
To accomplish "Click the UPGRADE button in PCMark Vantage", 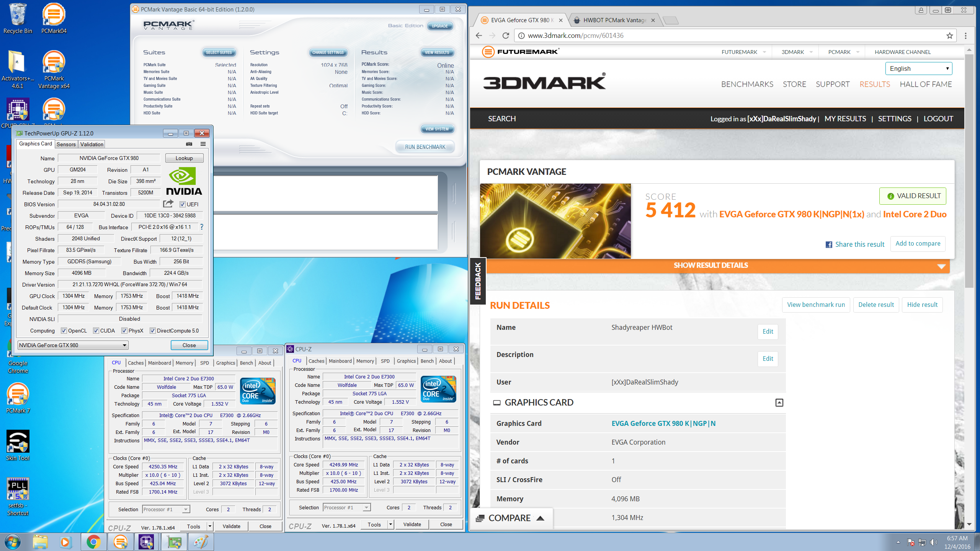I will [x=440, y=26].
